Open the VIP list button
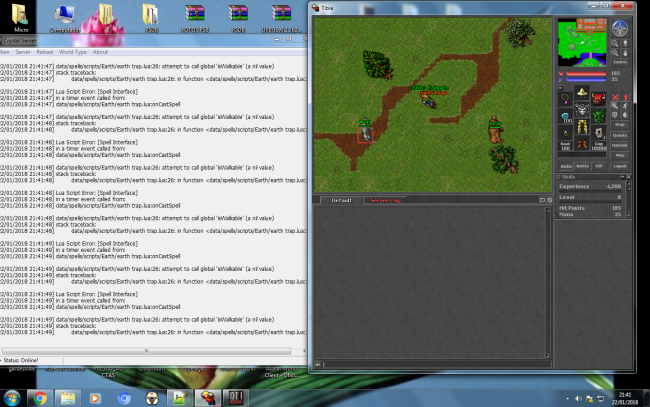 pyautogui.click(x=599, y=166)
